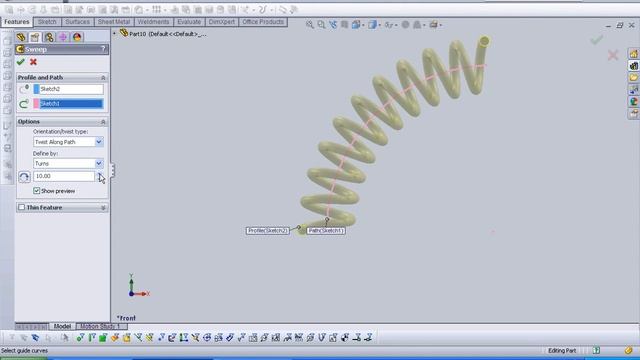The image size is (640, 360).
Task: Click the Sketch2 profile selection box
Action: click(71, 89)
